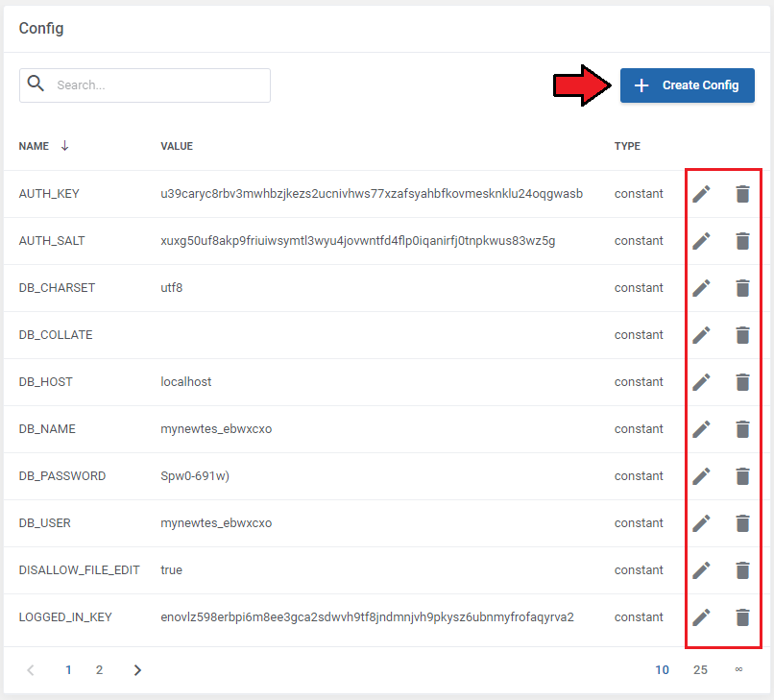Edit the DB_USER entry

(x=701, y=523)
